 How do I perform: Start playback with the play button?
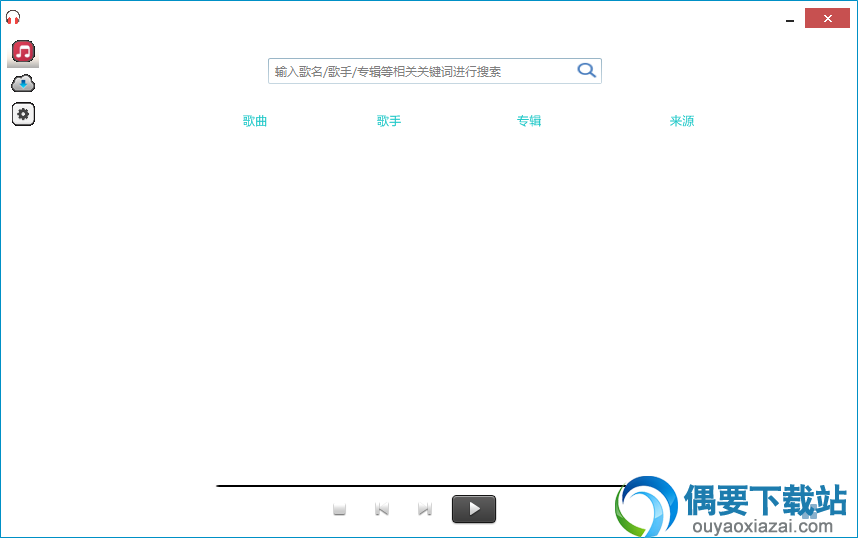[x=474, y=509]
